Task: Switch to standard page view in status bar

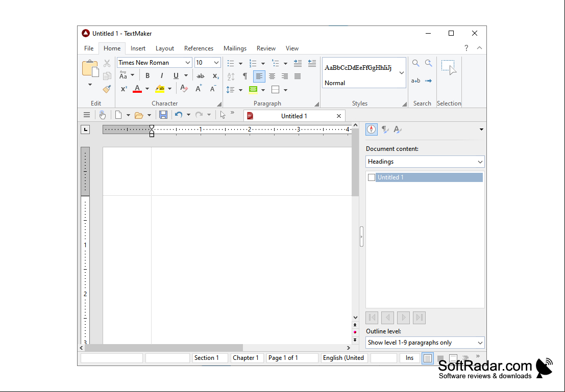Action: tap(427, 358)
